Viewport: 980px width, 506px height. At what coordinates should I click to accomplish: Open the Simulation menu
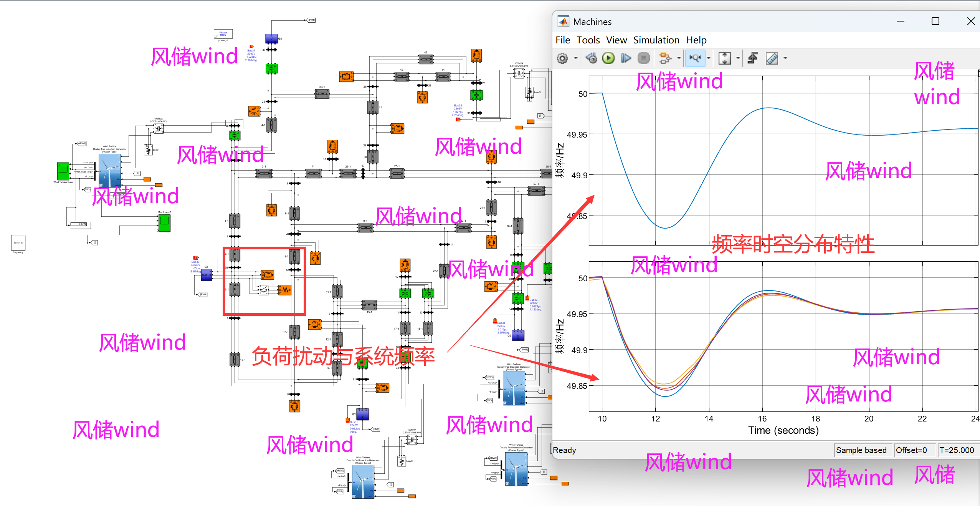656,40
